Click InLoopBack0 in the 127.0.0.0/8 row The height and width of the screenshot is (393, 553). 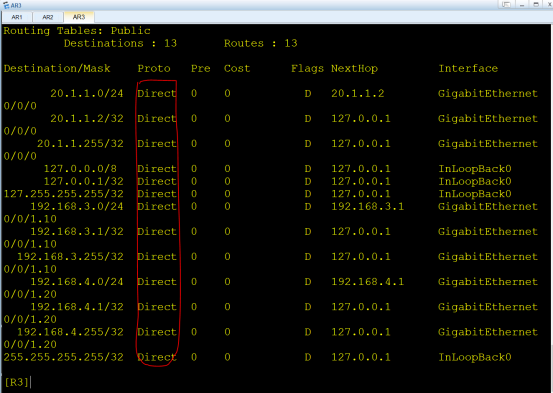(x=475, y=169)
